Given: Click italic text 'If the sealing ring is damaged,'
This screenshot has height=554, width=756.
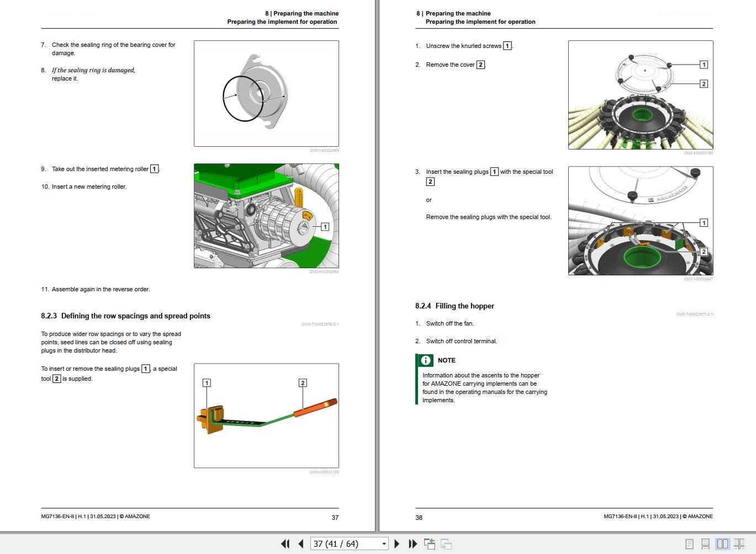Looking at the screenshot, I should pos(93,71).
